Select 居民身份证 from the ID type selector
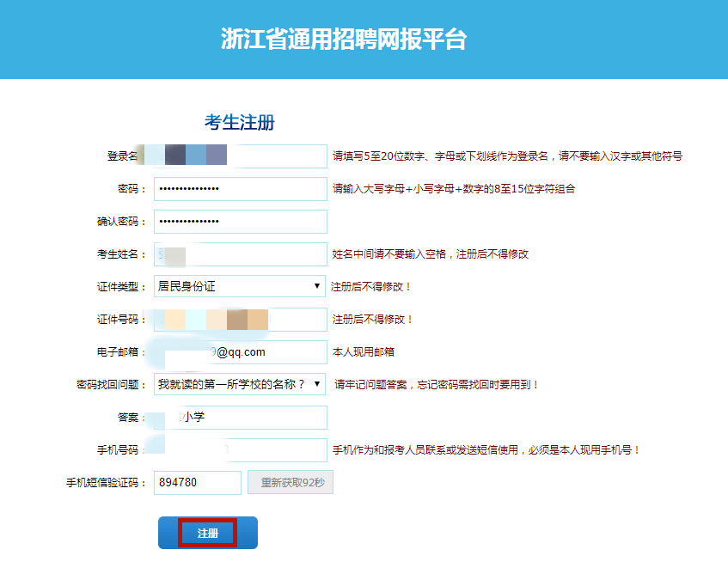This screenshot has width=728, height=580. click(x=240, y=287)
